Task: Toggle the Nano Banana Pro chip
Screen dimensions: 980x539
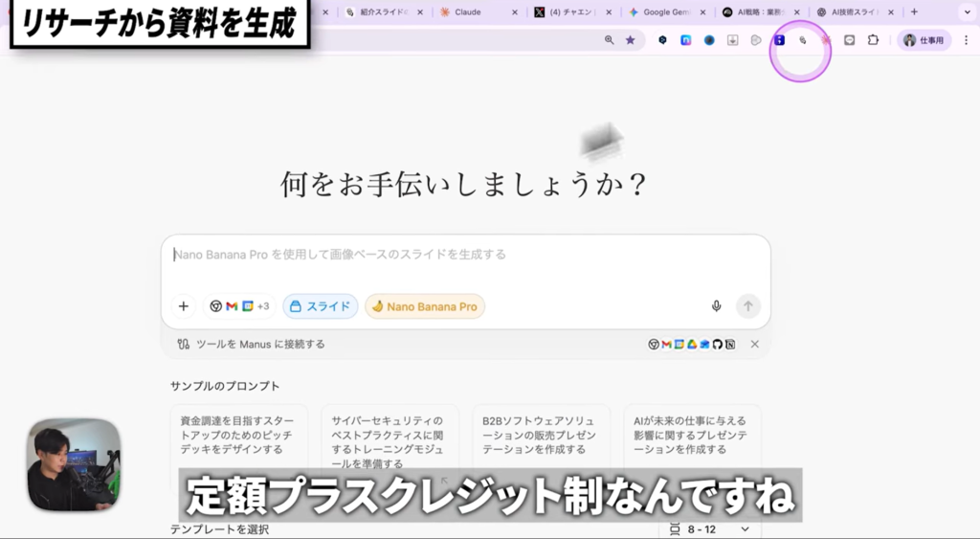Action: click(424, 306)
